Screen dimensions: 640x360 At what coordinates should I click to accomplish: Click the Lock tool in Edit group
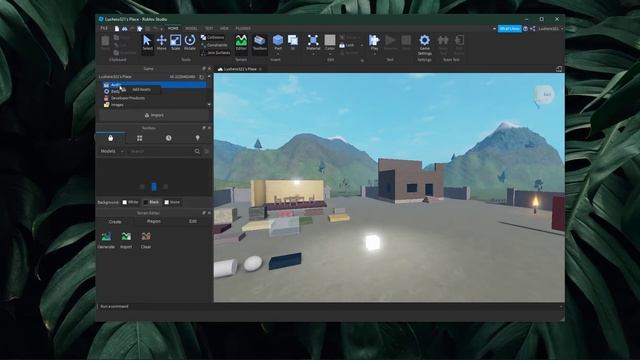coord(347,45)
